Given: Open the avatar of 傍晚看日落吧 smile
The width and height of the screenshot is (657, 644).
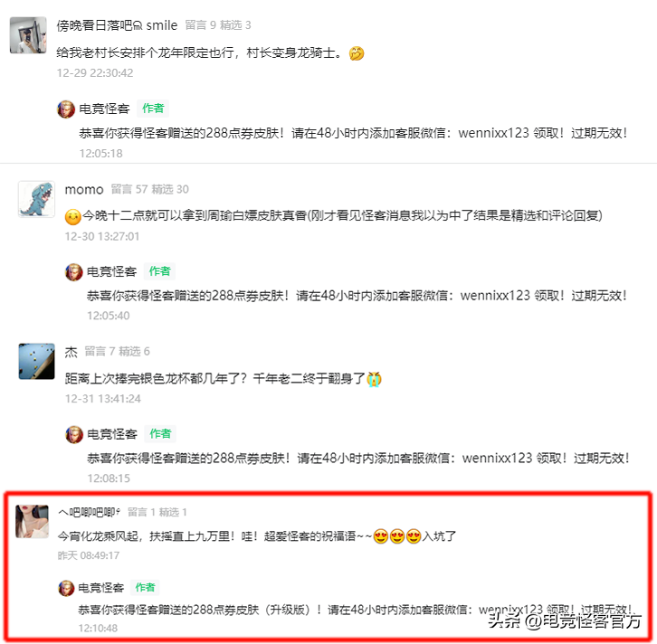Looking at the screenshot, I should point(28,35).
